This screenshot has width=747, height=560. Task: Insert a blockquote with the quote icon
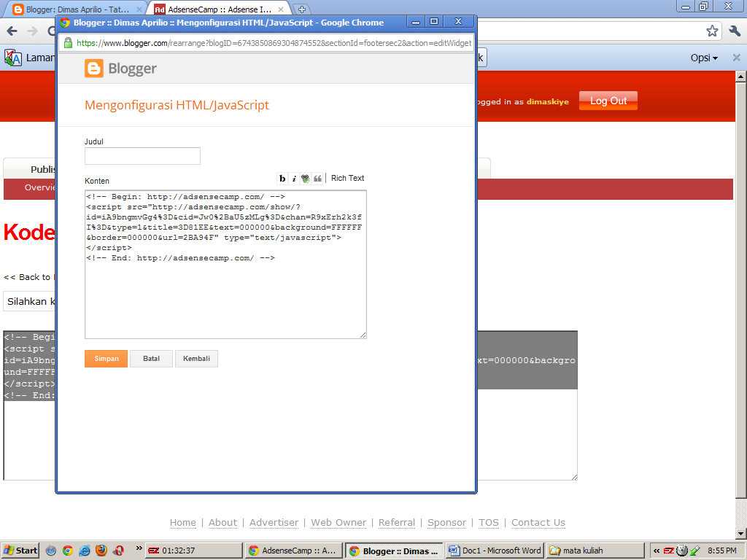(x=317, y=179)
